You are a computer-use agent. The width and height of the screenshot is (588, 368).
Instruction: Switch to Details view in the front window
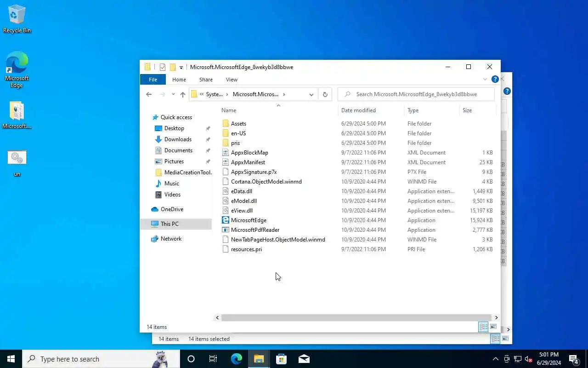[x=483, y=327]
